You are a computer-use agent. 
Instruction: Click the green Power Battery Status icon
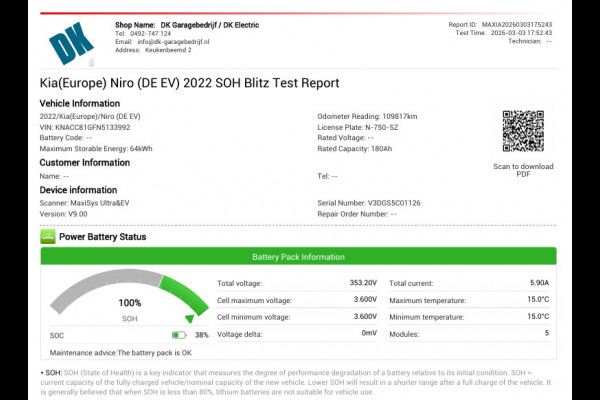(47, 237)
